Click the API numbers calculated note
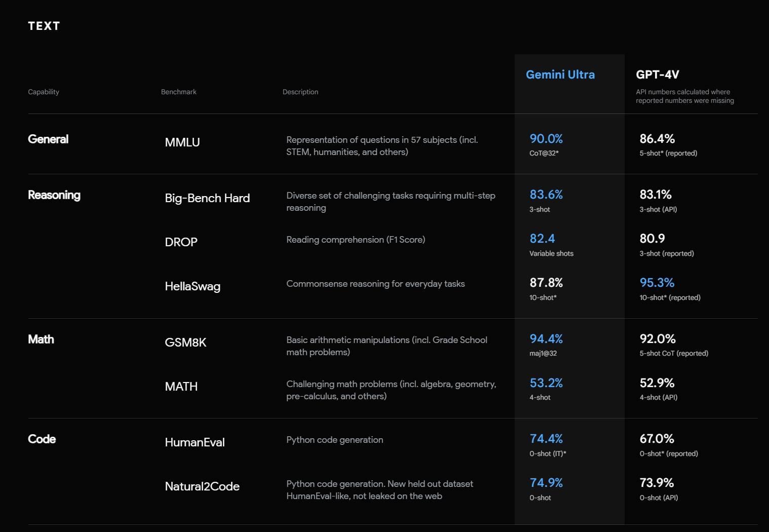The width and height of the screenshot is (769, 532). 685,96
